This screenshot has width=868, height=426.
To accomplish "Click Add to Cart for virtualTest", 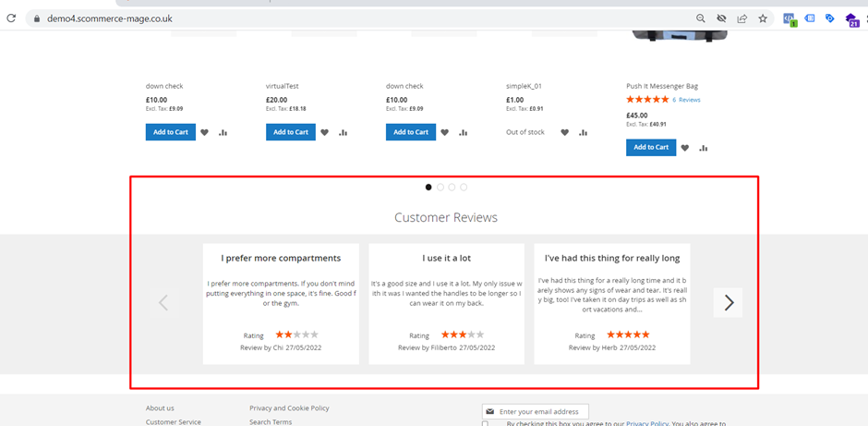I will 291,132.
